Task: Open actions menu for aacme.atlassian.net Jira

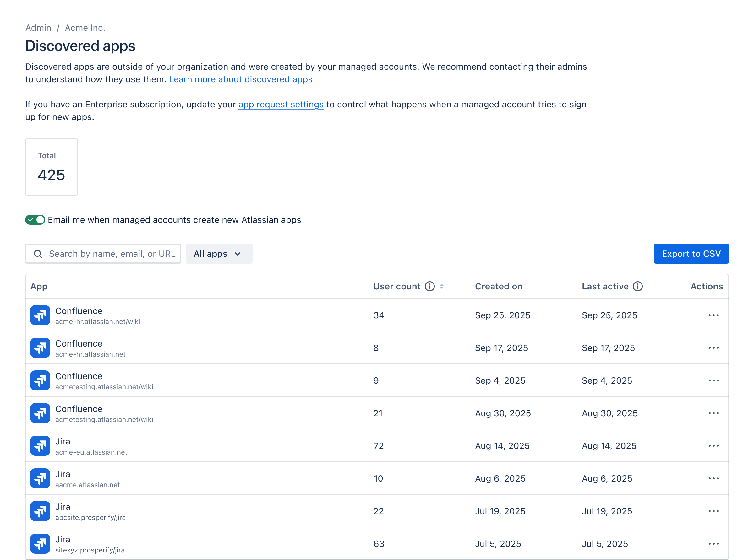Action: (x=714, y=478)
